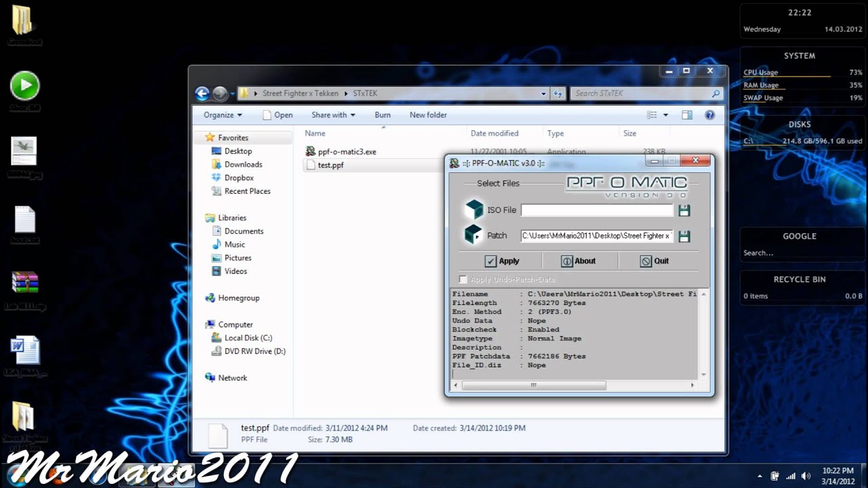Click the ppf-o-matic3.exe file icon

pyautogui.click(x=311, y=152)
